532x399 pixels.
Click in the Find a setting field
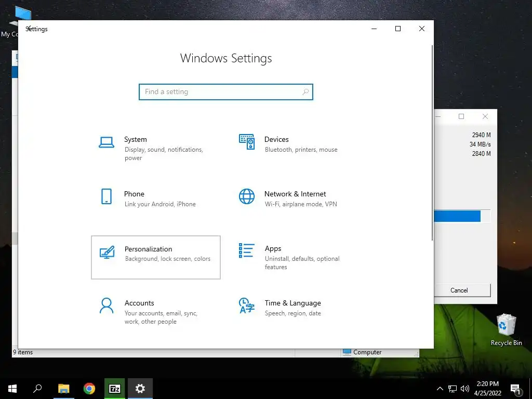(x=226, y=92)
